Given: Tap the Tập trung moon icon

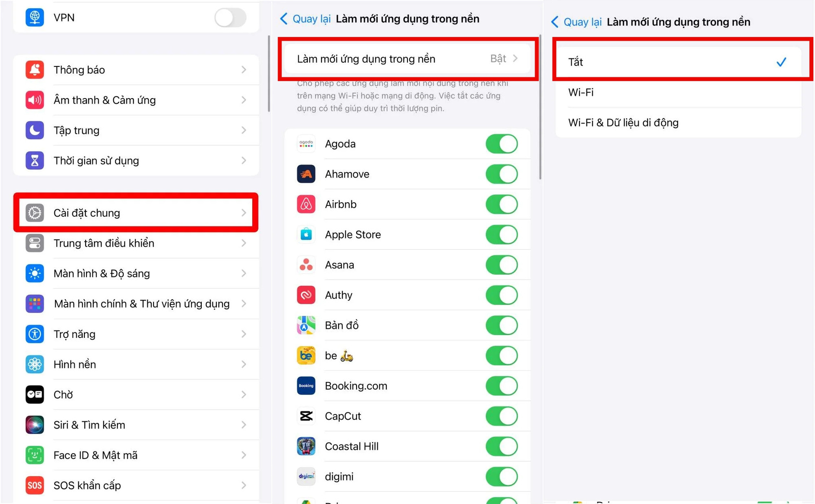Looking at the screenshot, I should click(35, 130).
